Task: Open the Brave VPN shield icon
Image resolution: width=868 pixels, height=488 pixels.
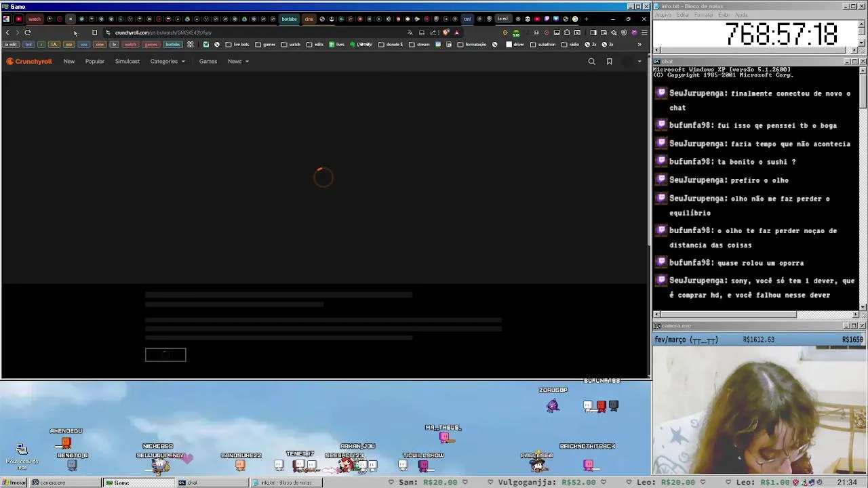Action: tap(624, 33)
